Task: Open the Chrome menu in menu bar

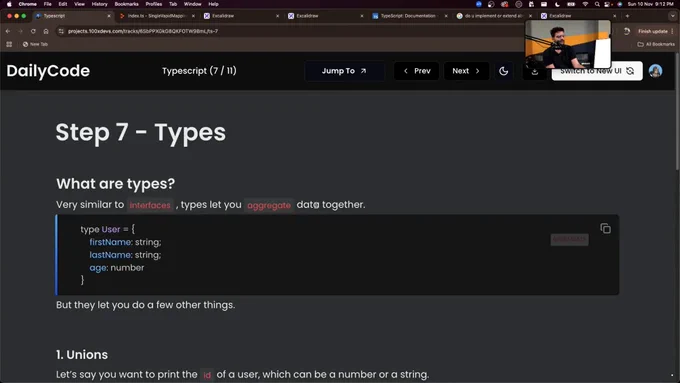Action: [x=27, y=4]
